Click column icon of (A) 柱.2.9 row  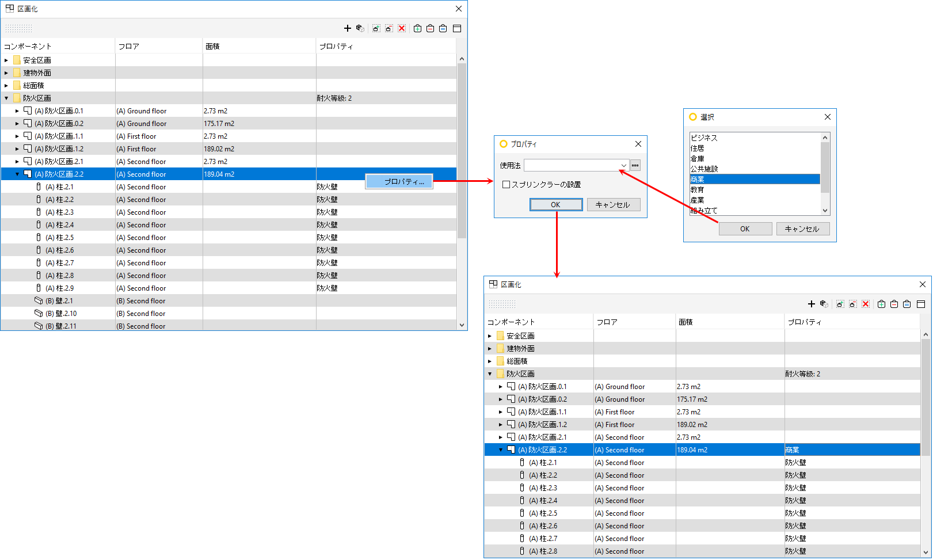pos(39,288)
